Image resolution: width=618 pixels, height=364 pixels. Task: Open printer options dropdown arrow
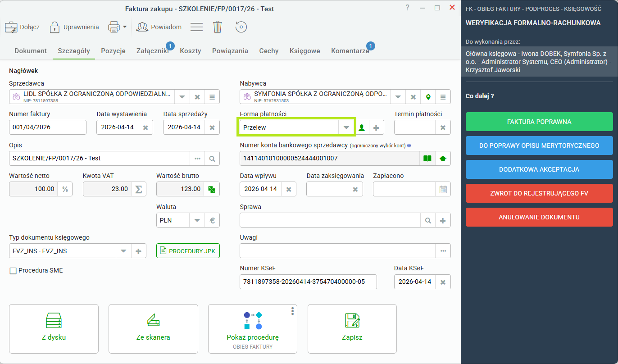[x=125, y=27]
